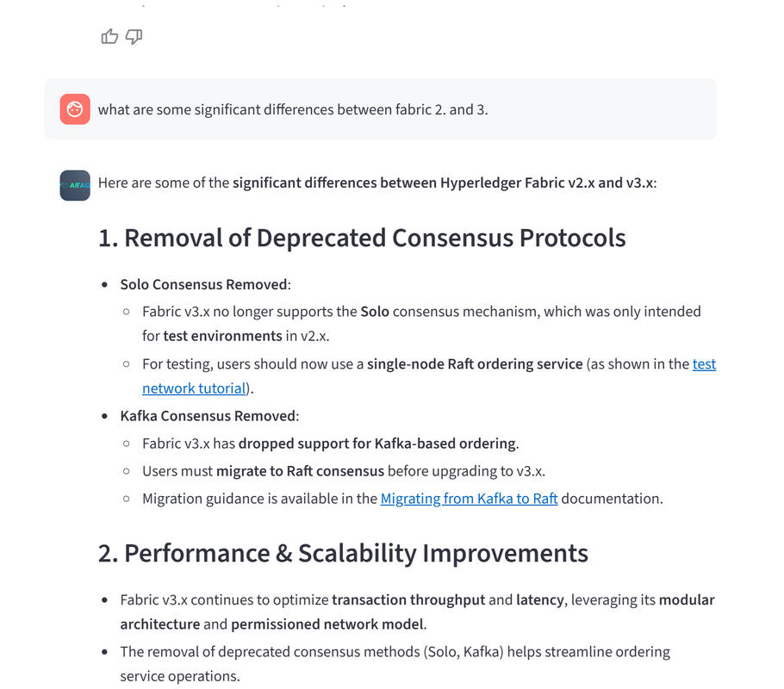The image size is (784, 689).
Task: Click bold text single-node Raft ordering service
Action: click(x=475, y=363)
